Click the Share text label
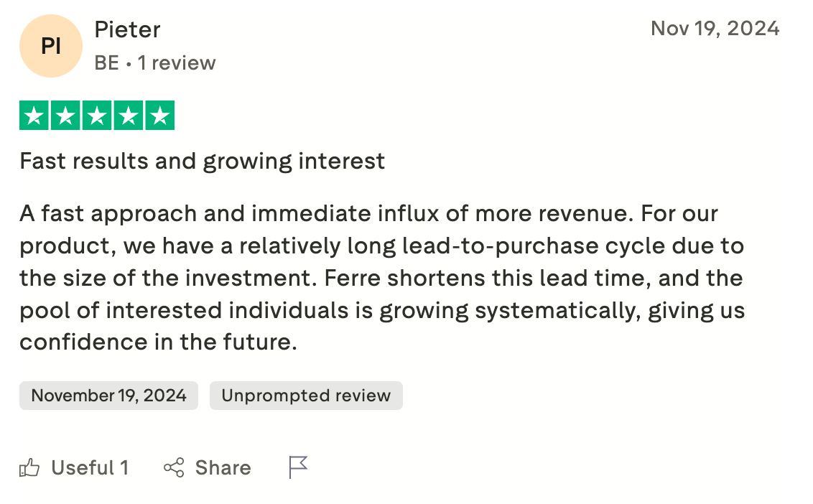This screenshot has height=504, width=813. tap(223, 467)
